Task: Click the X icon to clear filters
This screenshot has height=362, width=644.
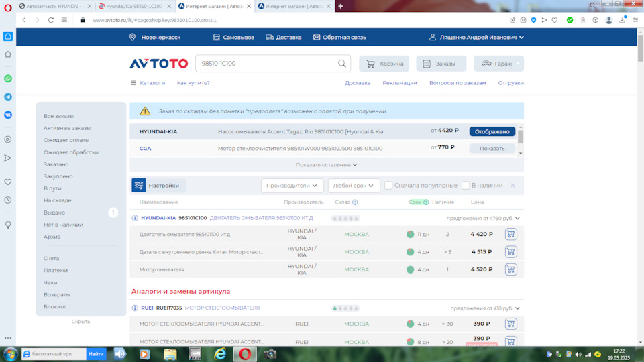Action: pyautogui.click(x=513, y=186)
